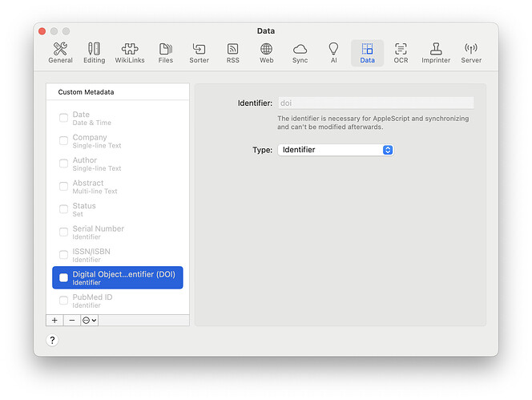
Task: Enable the PubMed ID checkbox
Action: pos(64,301)
